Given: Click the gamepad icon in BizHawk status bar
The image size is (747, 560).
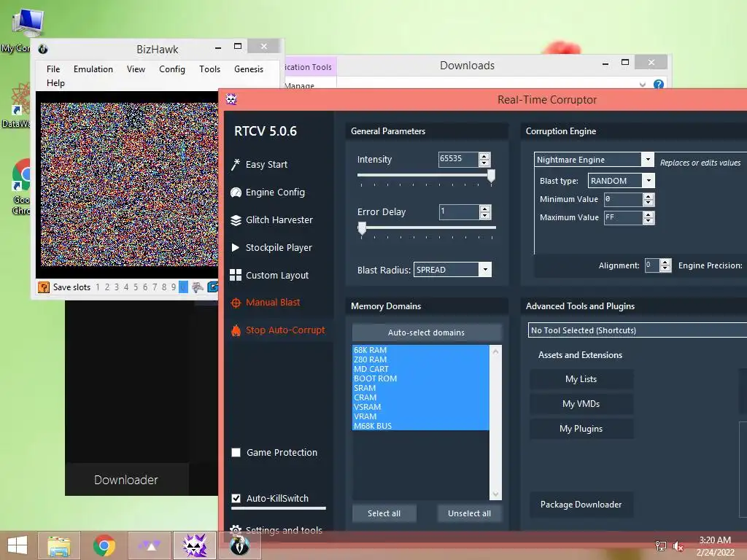Looking at the screenshot, I should click(x=198, y=287).
